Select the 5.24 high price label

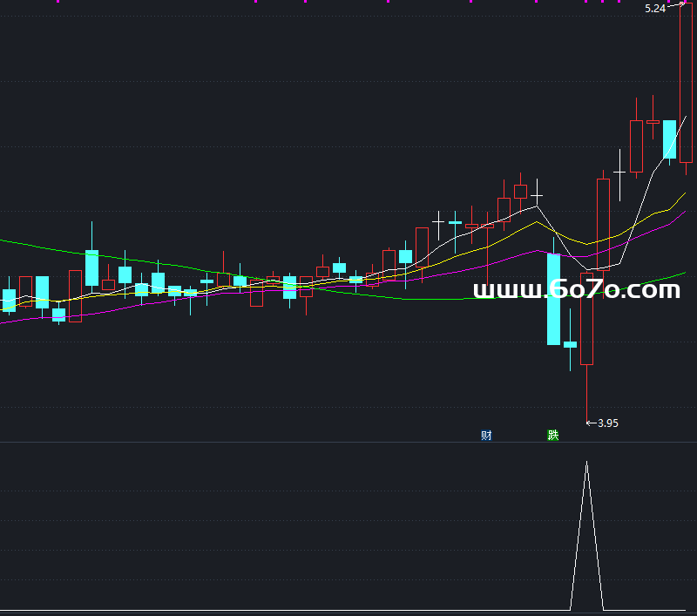654,8
